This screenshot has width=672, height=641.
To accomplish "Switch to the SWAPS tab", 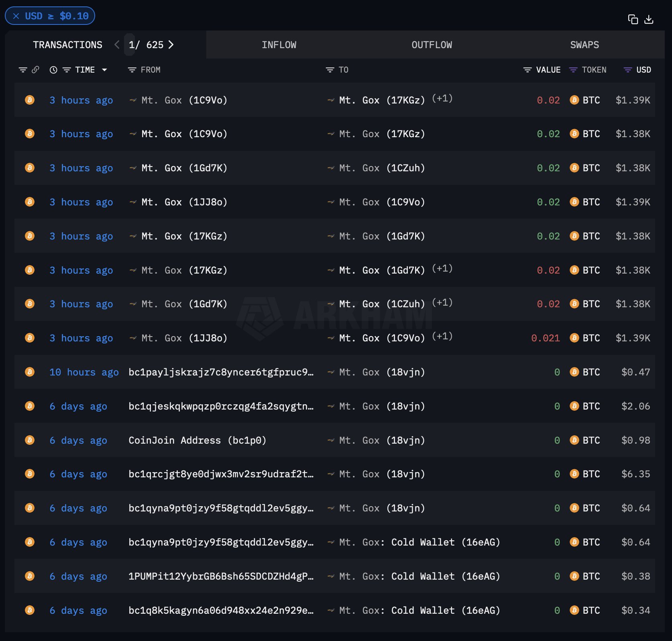I will [x=584, y=45].
